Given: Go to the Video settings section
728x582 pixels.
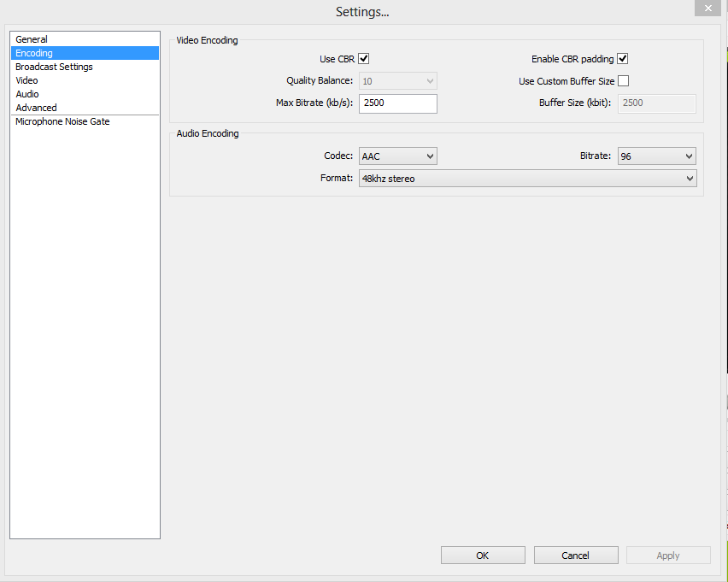Looking at the screenshot, I should pos(85,80).
